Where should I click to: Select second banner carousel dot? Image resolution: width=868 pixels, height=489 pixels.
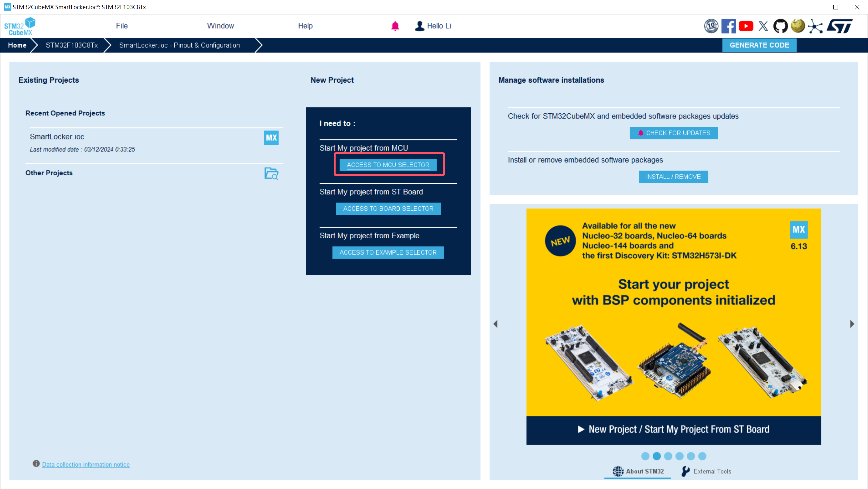pos(656,456)
